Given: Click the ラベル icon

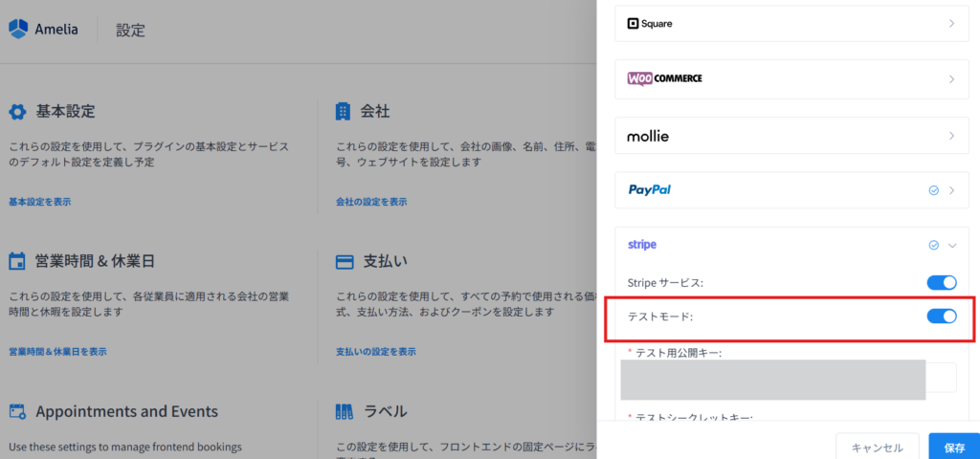Looking at the screenshot, I should 345,412.
